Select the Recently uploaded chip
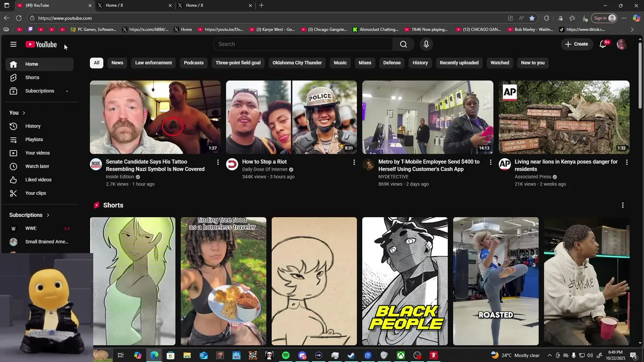This screenshot has height=362, width=644. 459,63
